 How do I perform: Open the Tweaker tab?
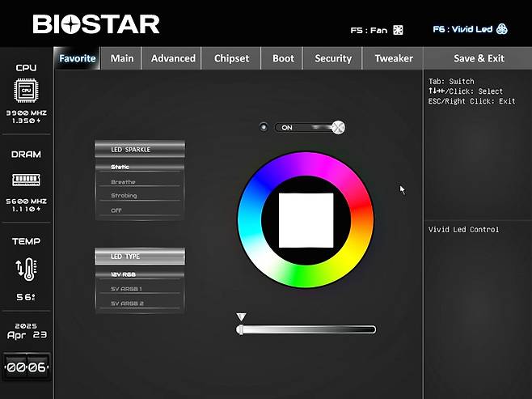(x=393, y=58)
